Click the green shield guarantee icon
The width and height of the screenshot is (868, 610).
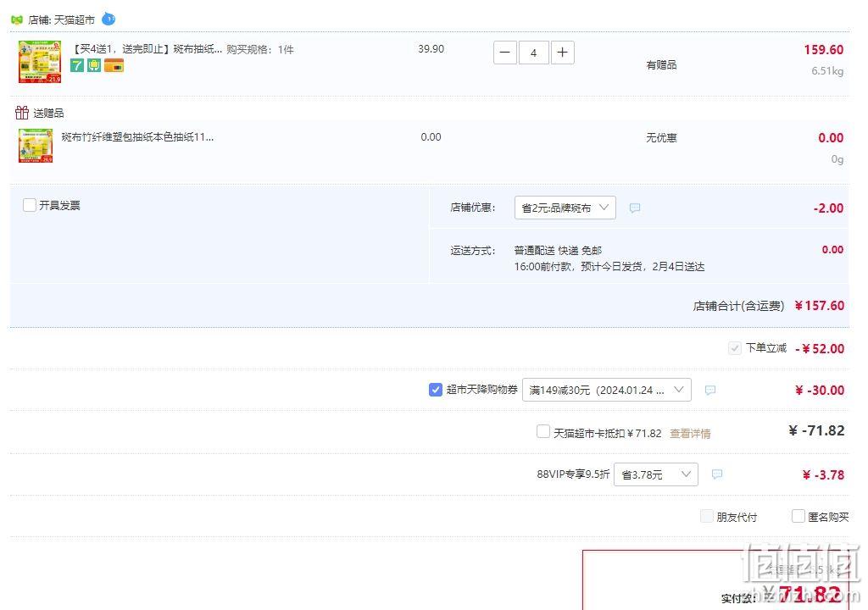[x=94, y=66]
